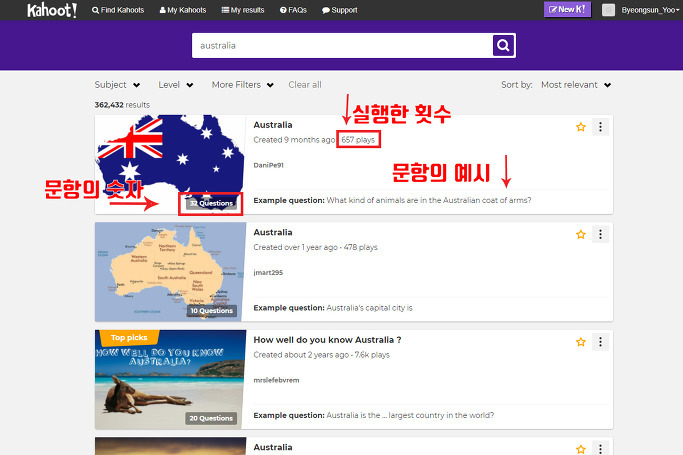Click the search field containing australia
Viewport: 683px width, 455px height.
[x=342, y=45]
